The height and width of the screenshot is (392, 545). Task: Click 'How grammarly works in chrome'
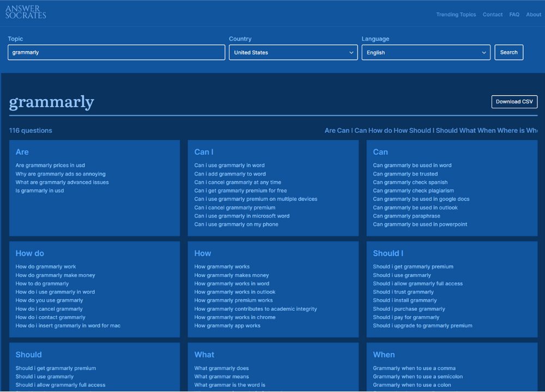(x=234, y=317)
